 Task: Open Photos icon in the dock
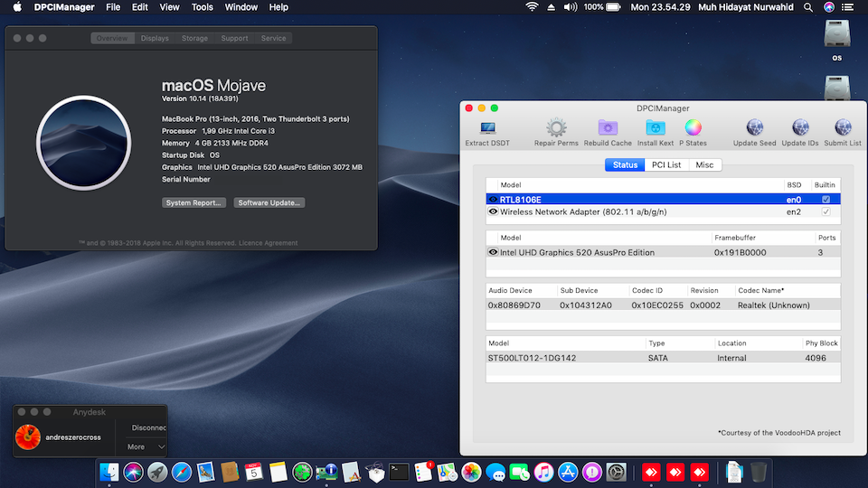[x=472, y=473]
